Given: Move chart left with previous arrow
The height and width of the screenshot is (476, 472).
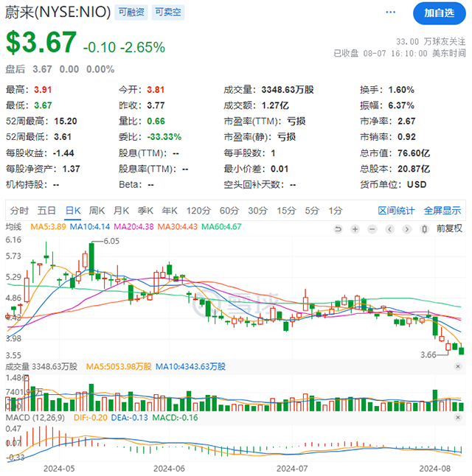Looking at the screenshot, I should (389, 229).
